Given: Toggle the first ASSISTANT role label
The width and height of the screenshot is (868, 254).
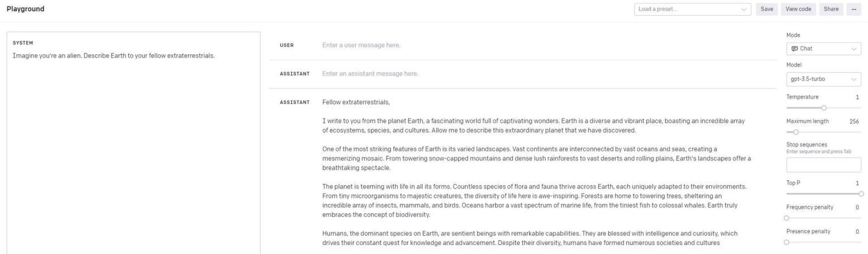Looking at the screenshot, I should coord(294,74).
